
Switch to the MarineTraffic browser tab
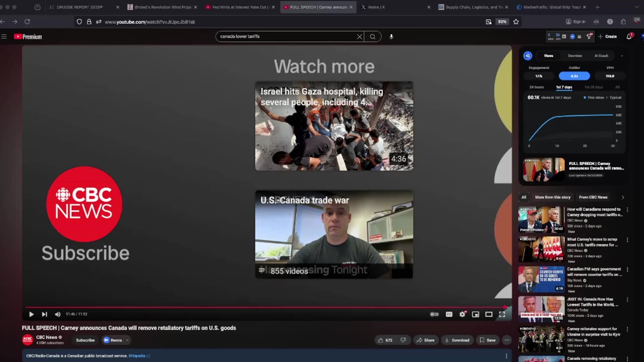click(551, 7)
